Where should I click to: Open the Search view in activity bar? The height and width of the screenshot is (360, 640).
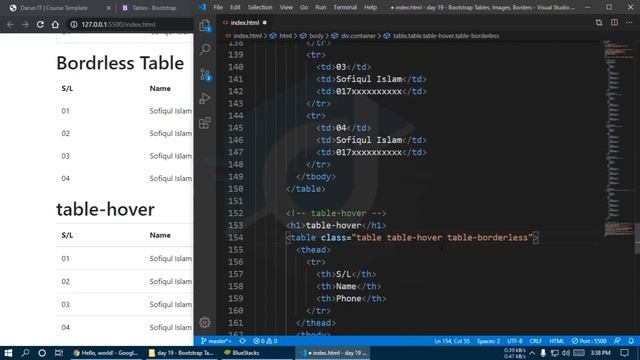(x=205, y=49)
